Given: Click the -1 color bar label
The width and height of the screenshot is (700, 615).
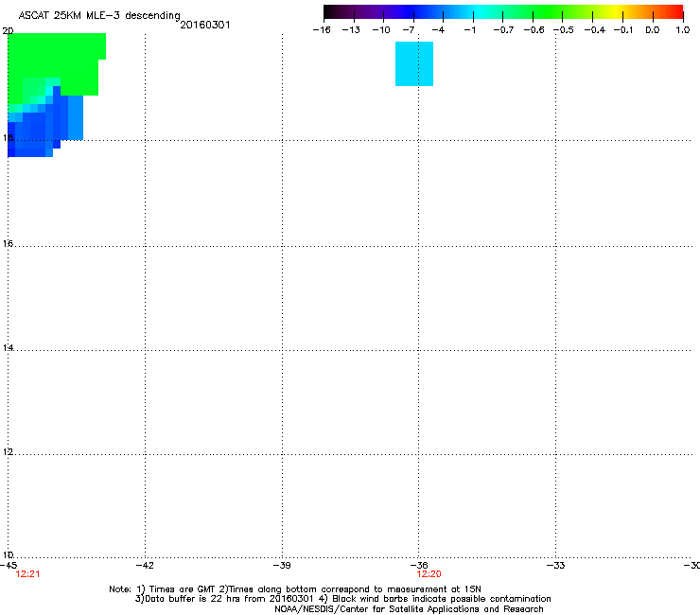Looking at the screenshot, I should point(469,30).
